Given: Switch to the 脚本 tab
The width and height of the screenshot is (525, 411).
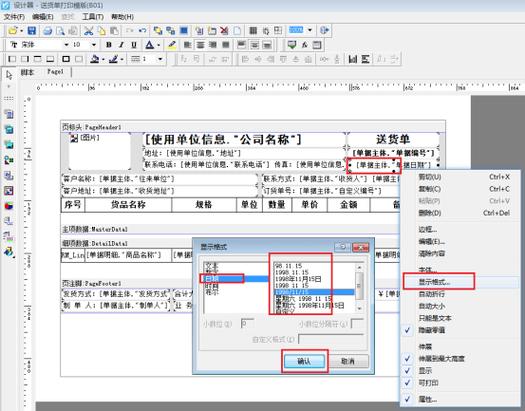Looking at the screenshot, I should pyautogui.click(x=27, y=72).
